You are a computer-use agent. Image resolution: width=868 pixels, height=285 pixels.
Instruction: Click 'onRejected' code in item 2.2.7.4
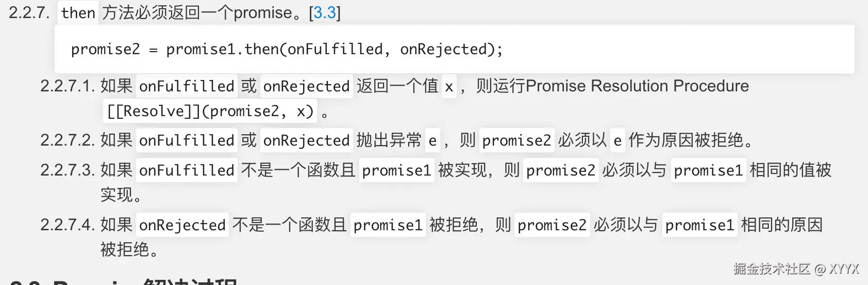point(182,225)
